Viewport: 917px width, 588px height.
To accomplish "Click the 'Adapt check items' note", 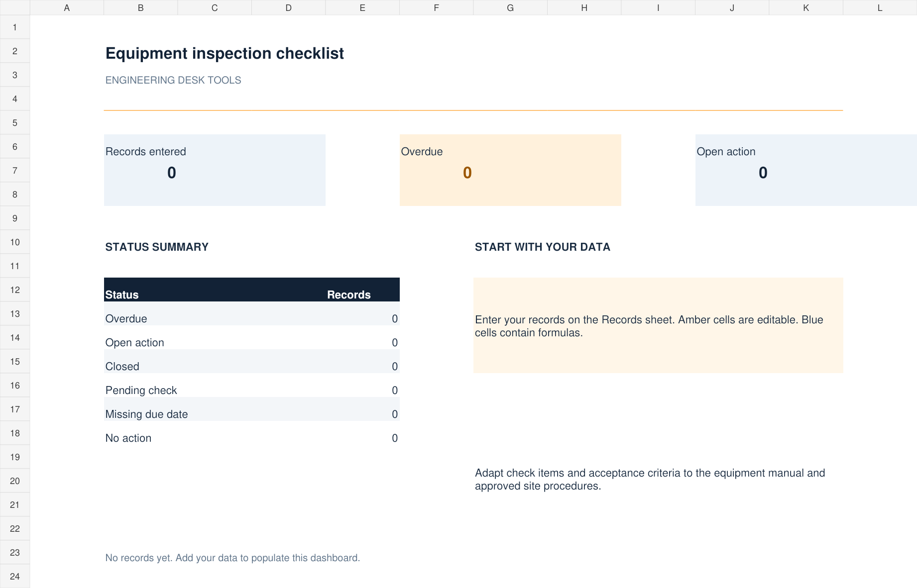I will coord(650,479).
